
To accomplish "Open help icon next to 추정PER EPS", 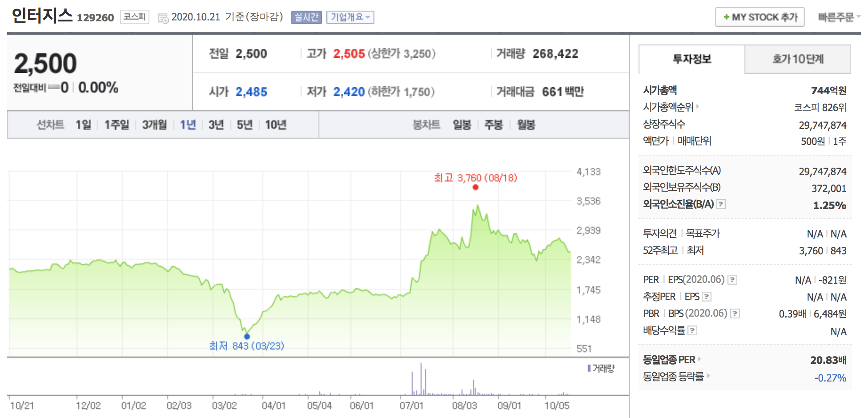I will [707, 297].
